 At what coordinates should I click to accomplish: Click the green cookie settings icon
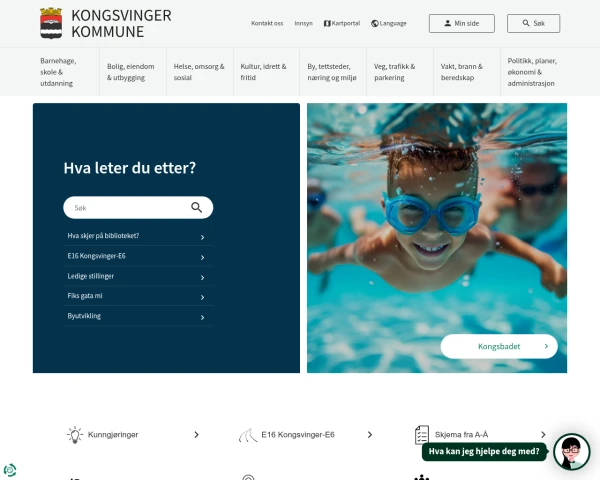click(10, 470)
